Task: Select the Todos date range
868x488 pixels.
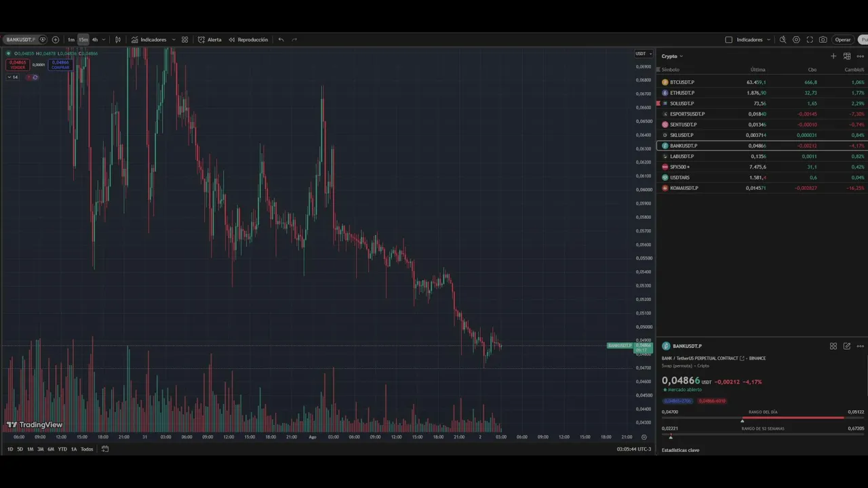Action: (x=87, y=449)
